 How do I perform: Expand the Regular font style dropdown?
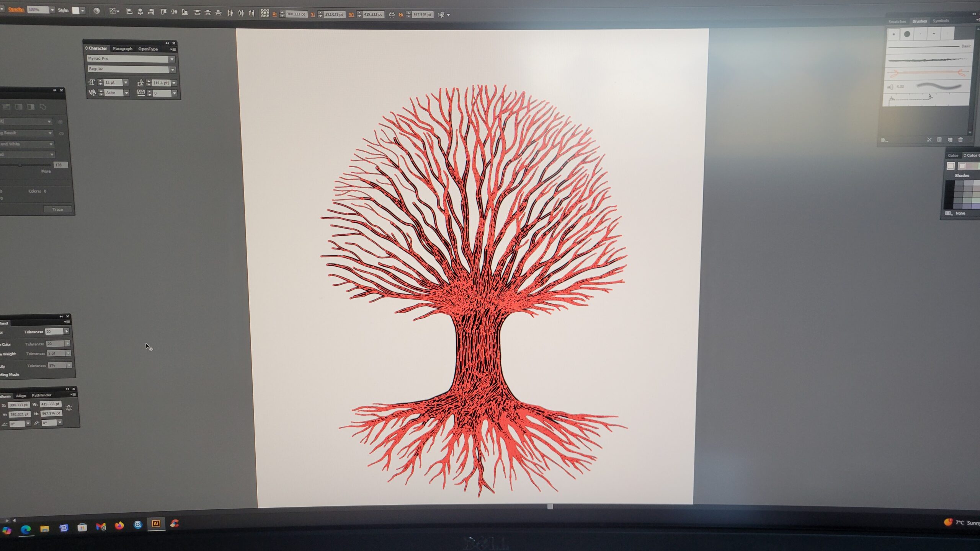(172, 70)
